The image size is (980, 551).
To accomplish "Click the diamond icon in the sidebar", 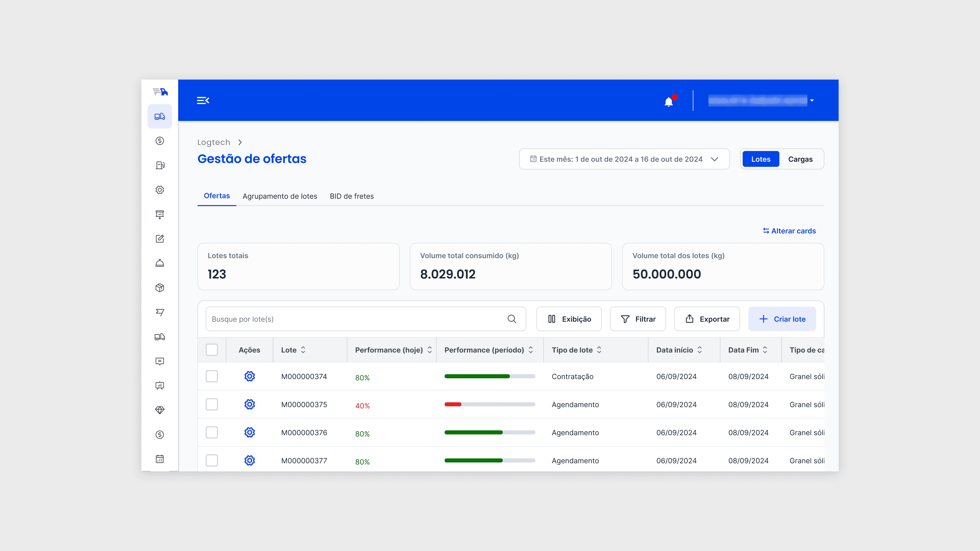I will [x=160, y=410].
